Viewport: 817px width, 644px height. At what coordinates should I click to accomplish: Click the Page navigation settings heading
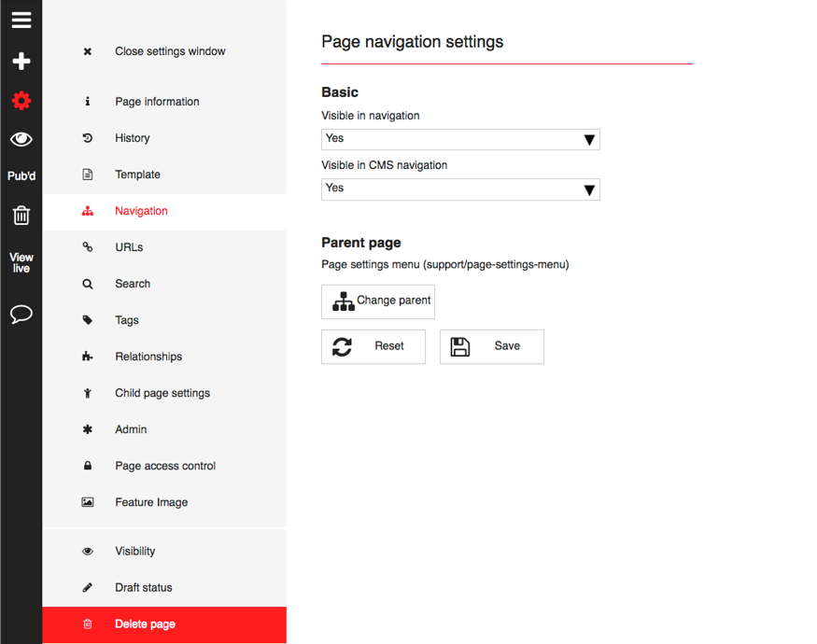coord(412,42)
